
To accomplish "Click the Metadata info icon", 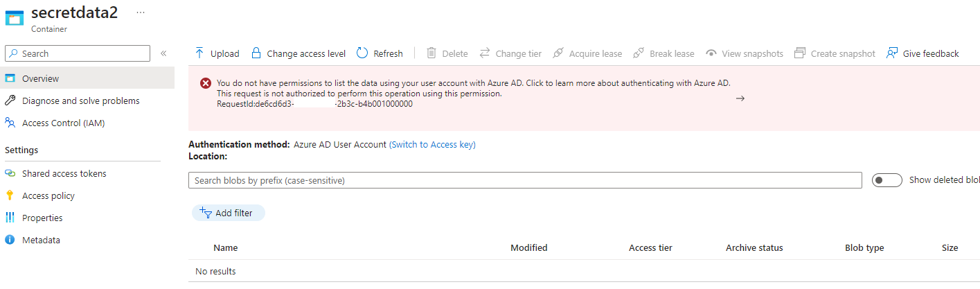I will [10, 240].
